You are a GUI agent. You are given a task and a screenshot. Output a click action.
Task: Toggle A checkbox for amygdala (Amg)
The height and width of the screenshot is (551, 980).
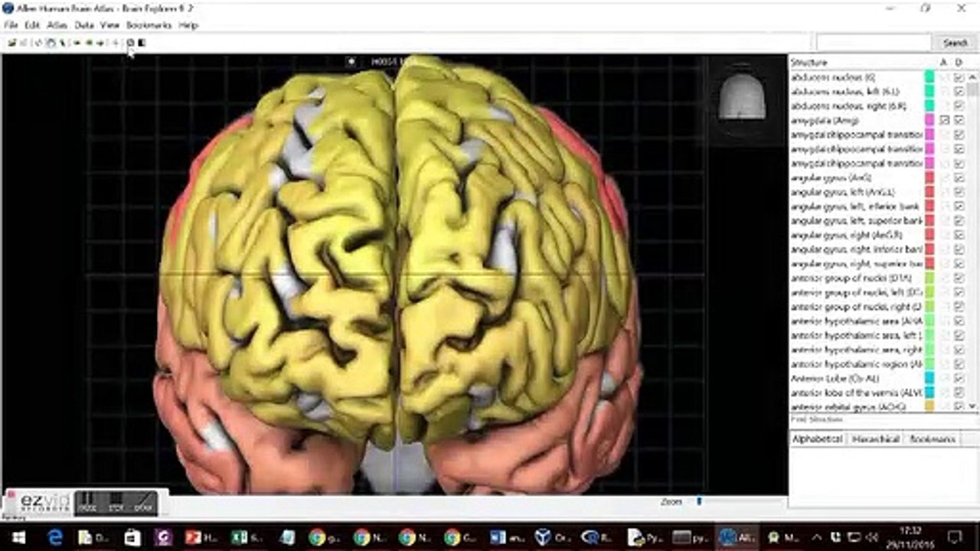[x=945, y=120]
